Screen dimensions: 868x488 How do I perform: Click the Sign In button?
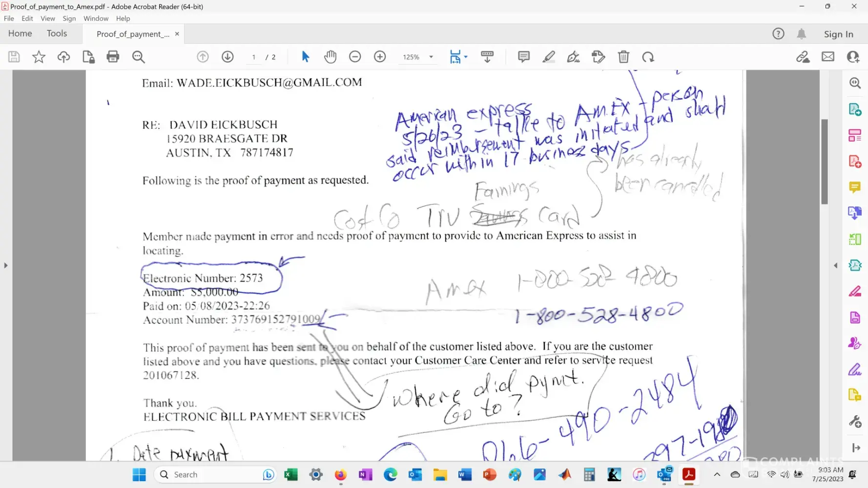pyautogui.click(x=838, y=34)
